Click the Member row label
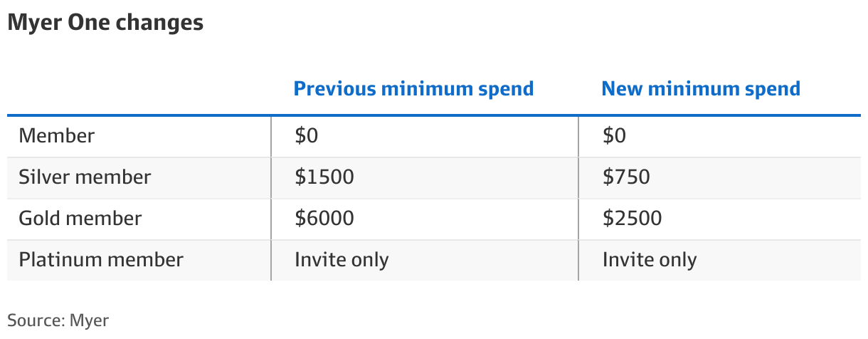Viewport: 868px width, 339px height. (x=57, y=135)
